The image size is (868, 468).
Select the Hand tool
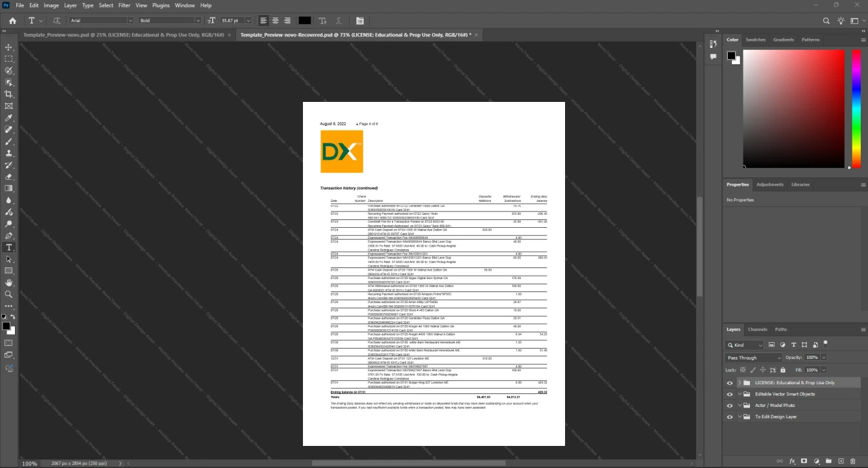coord(9,282)
